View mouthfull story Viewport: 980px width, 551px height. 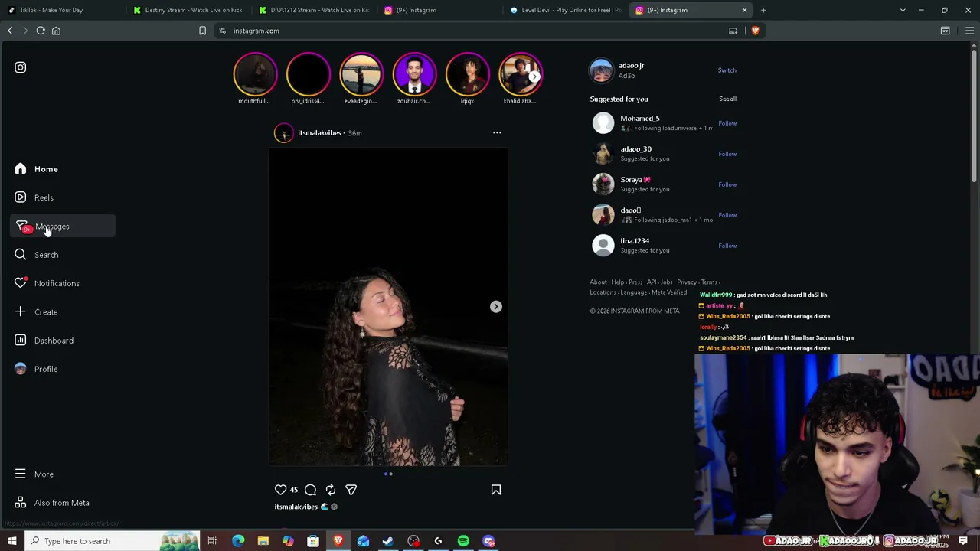point(255,74)
